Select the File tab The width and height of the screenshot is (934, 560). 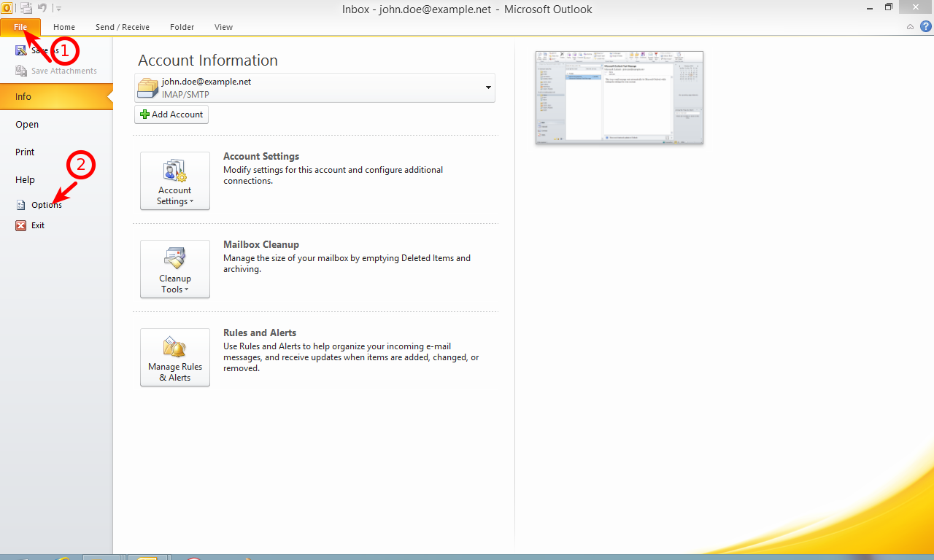coord(20,27)
